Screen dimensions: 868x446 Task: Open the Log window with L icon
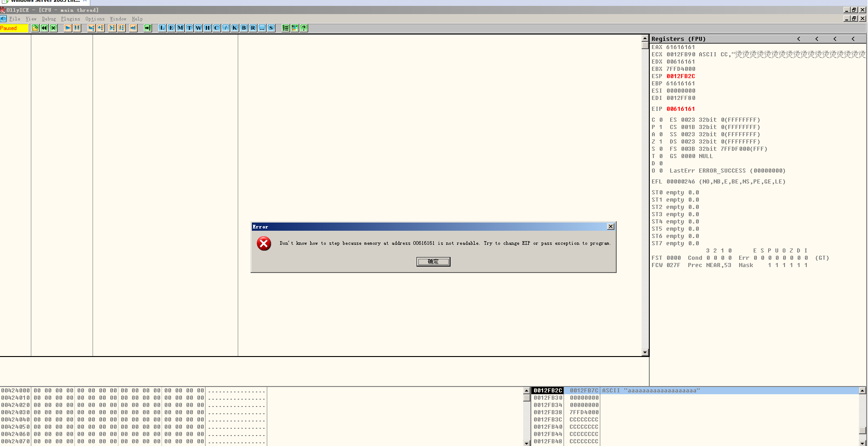(x=162, y=28)
